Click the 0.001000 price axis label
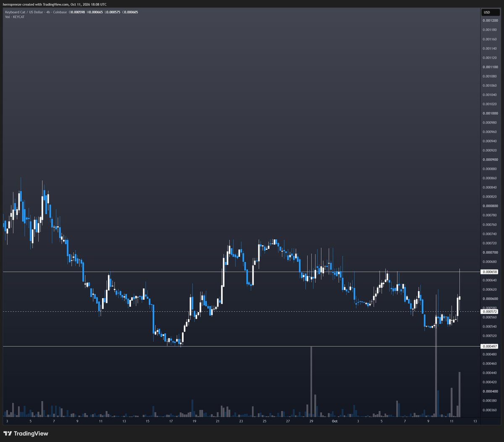Viewport: 504px width, 442px height. [490, 113]
